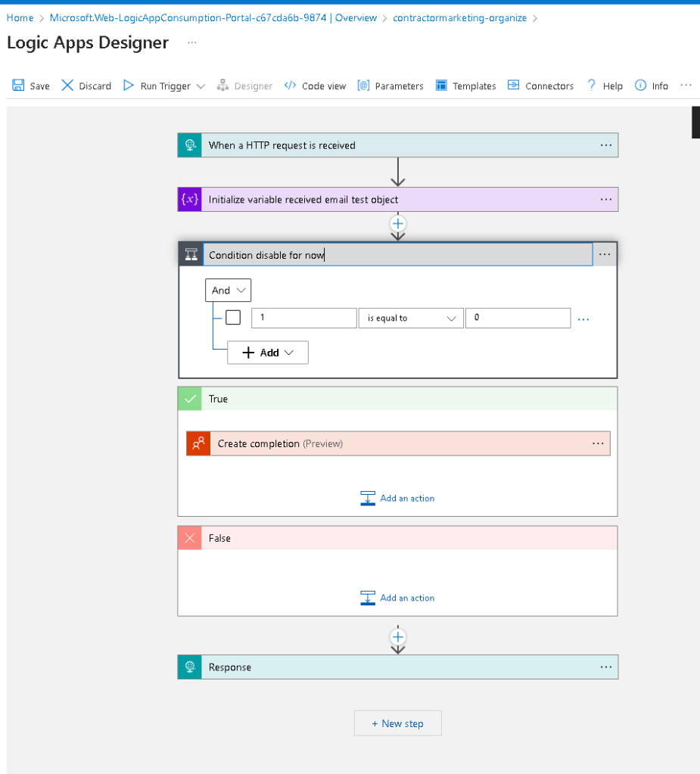Viewport: 700px width, 774px height.
Task: Expand 'When a HTTP request is received' step
Action: tap(398, 145)
